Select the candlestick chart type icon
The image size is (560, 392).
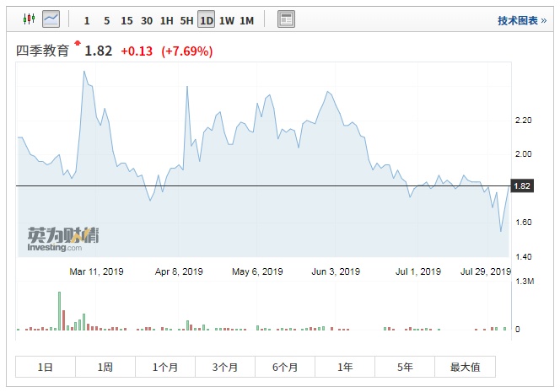tap(28, 19)
